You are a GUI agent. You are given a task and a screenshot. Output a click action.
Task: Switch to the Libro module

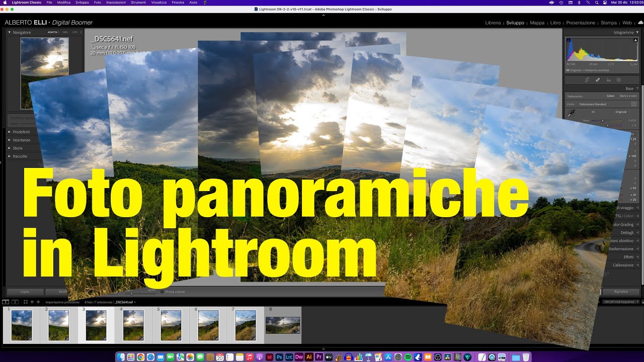555,23
